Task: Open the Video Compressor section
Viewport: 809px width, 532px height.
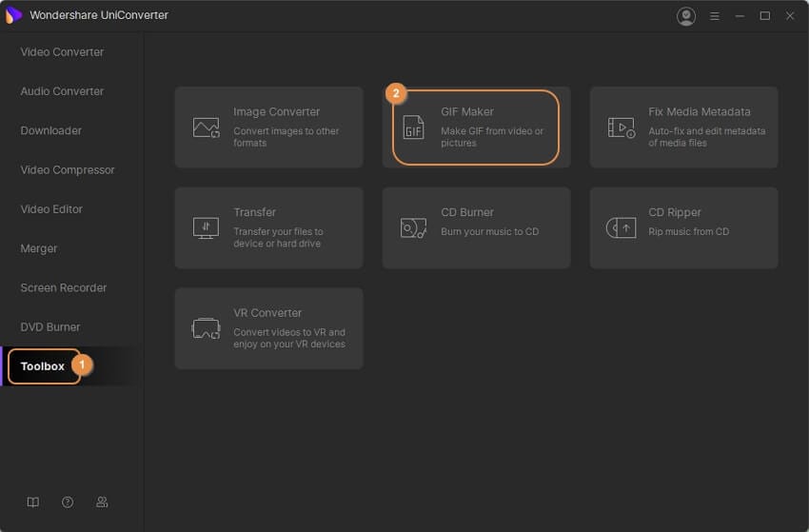Action: click(x=68, y=170)
